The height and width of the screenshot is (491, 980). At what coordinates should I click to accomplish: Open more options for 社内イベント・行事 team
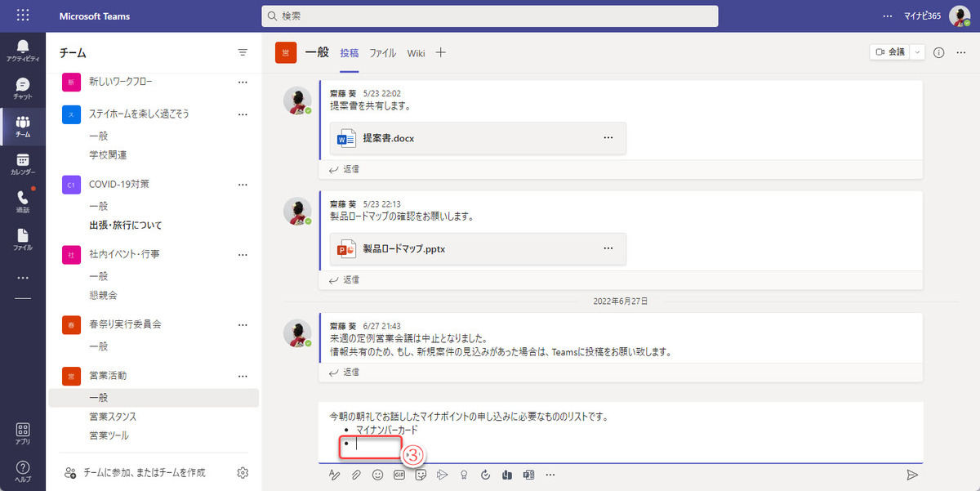(243, 254)
